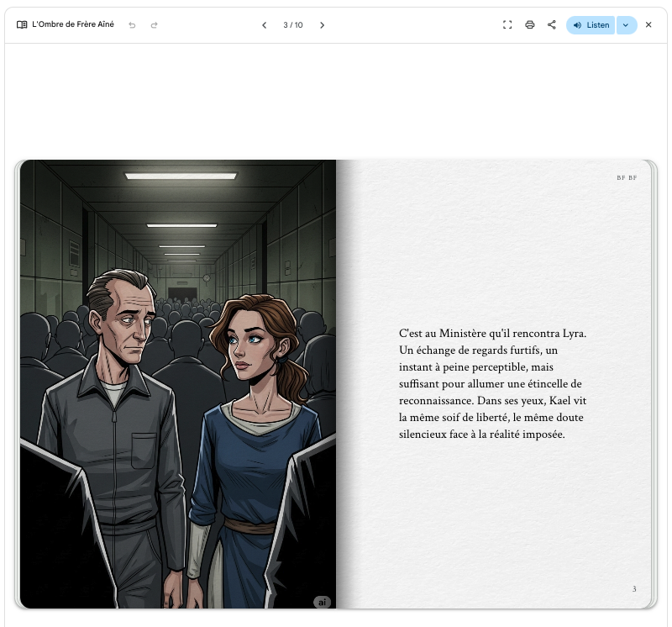This screenshot has height=627, width=672.
Task: Enter fullscreen view mode
Action: point(507,25)
